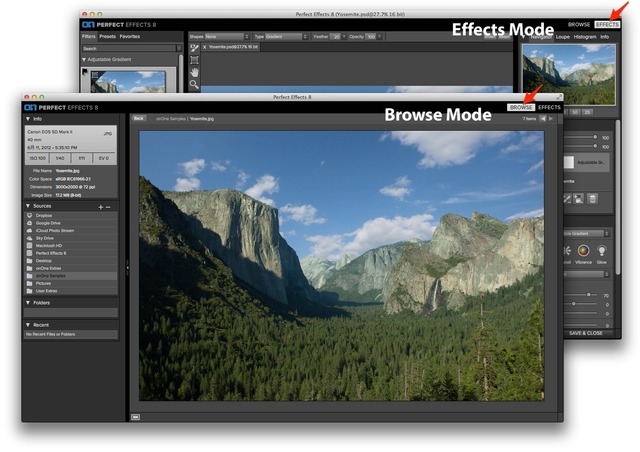Viewport: 640px width, 452px height.
Task: Collapse the Folders panel
Action: click(28, 303)
